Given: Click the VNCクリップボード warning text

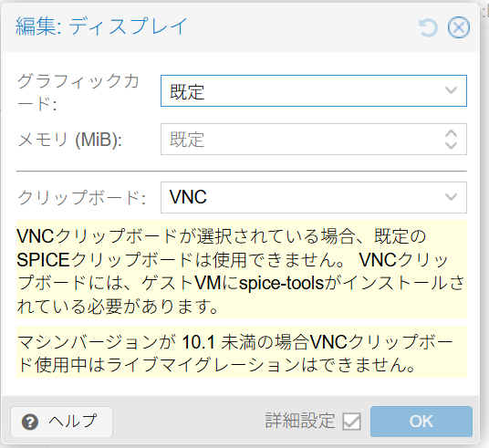Looking at the screenshot, I should tap(242, 269).
